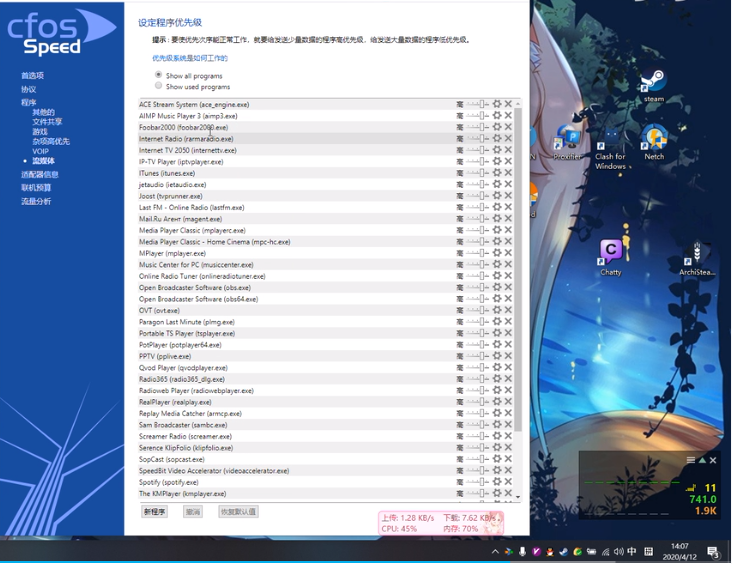The image size is (732, 564).
Task: Click the 恢复默认值 button
Action: 238,512
